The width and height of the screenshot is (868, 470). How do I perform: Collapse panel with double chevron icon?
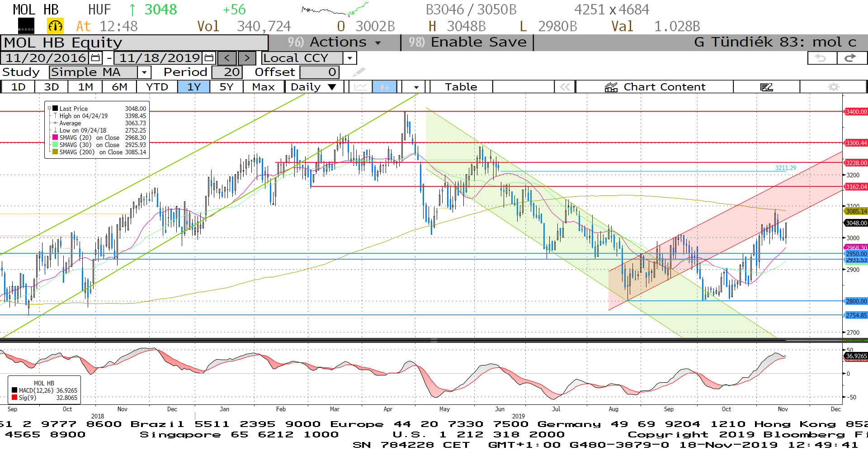[565, 87]
